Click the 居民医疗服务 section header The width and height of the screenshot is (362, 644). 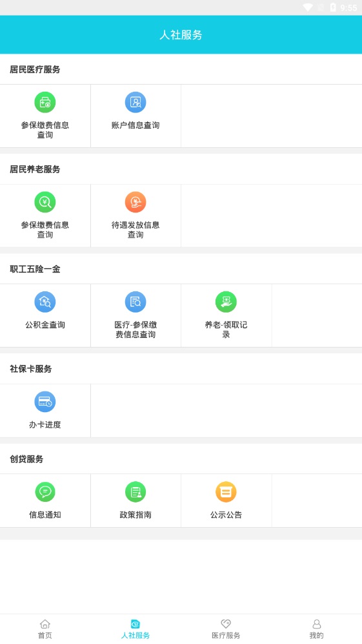pyautogui.click(x=35, y=69)
